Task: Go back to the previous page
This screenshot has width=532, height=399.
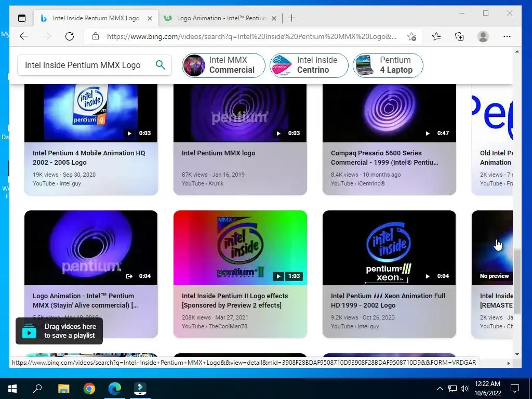Action: pyautogui.click(x=24, y=36)
